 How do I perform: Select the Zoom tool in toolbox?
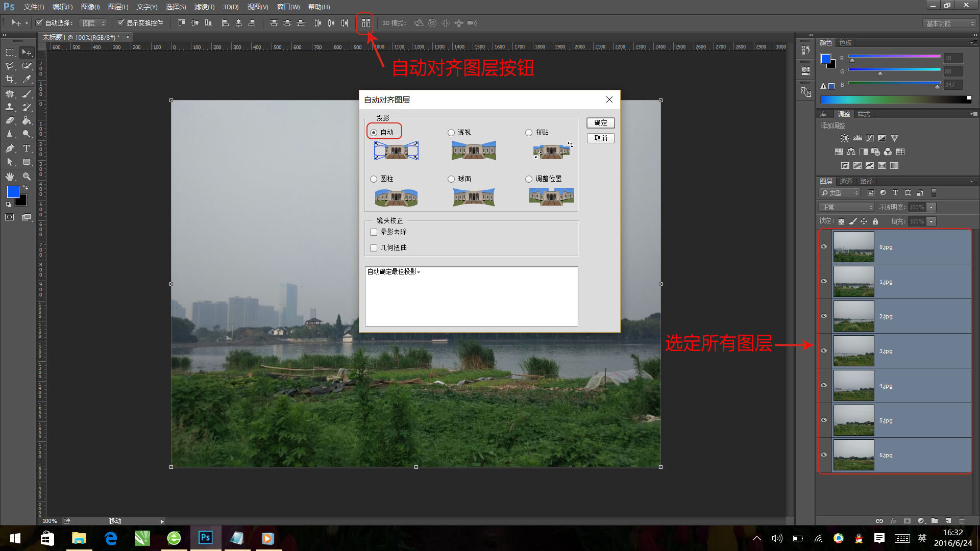pos(27,177)
